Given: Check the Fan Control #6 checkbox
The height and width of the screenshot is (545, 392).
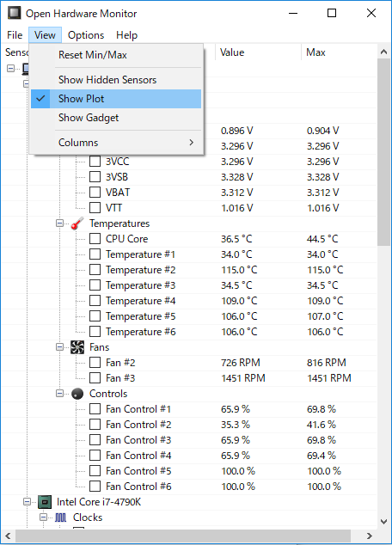Looking at the screenshot, I should [95, 487].
